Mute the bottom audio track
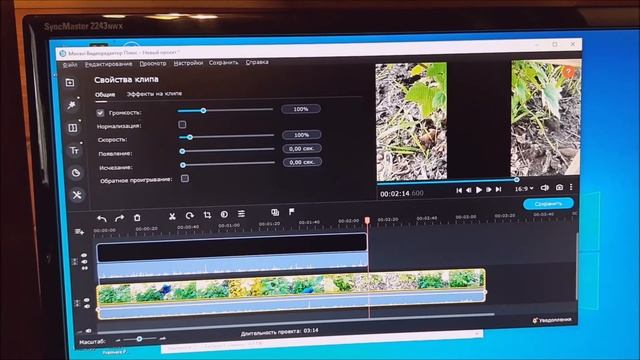This screenshot has height=360, width=640. (89, 331)
